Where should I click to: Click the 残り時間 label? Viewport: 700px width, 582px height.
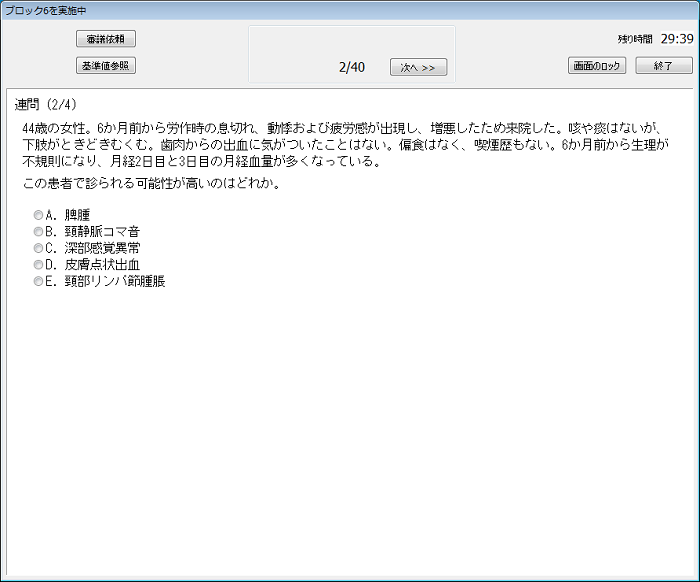coord(635,39)
